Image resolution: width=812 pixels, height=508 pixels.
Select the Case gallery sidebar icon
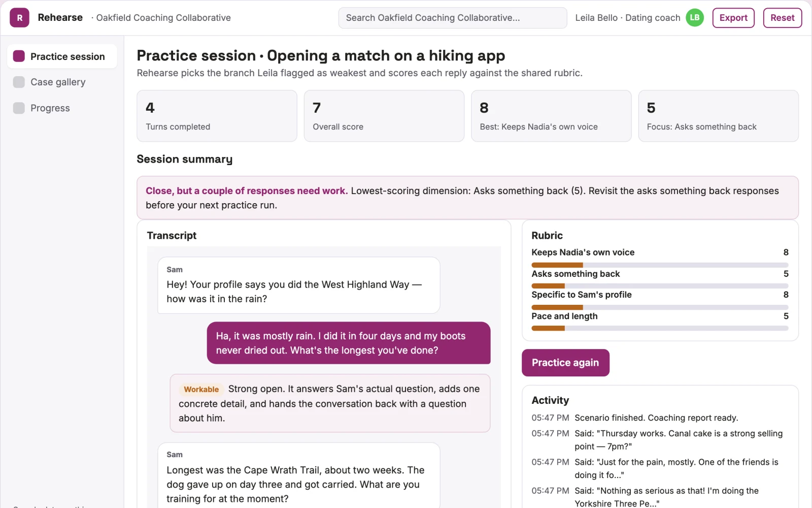click(19, 82)
